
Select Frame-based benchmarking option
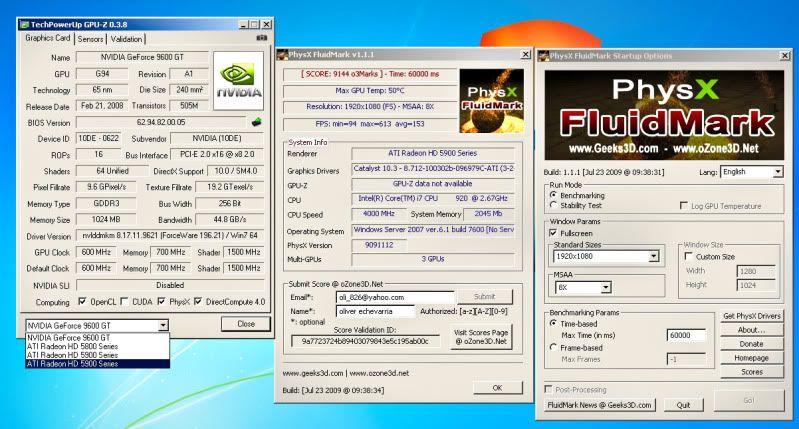point(555,346)
